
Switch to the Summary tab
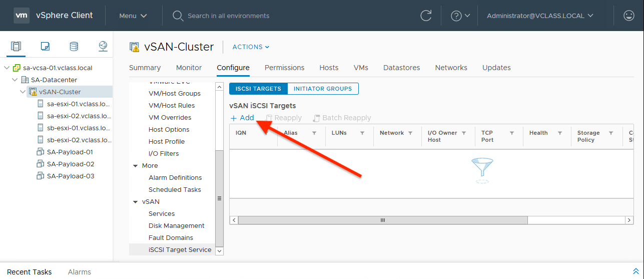click(x=145, y=68)
